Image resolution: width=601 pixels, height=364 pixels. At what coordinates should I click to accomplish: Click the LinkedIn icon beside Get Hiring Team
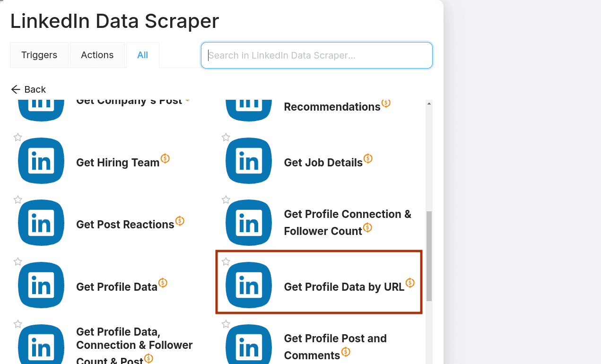[x=41, y=161]
